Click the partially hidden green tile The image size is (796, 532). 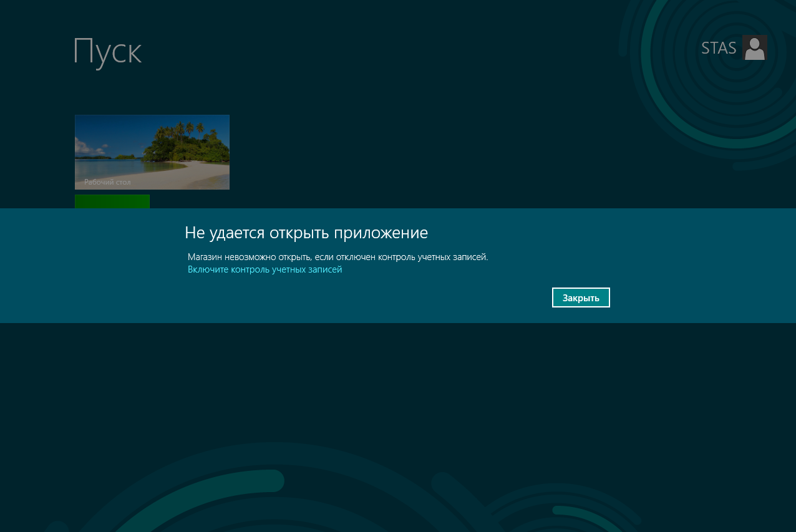pos(112,201)
